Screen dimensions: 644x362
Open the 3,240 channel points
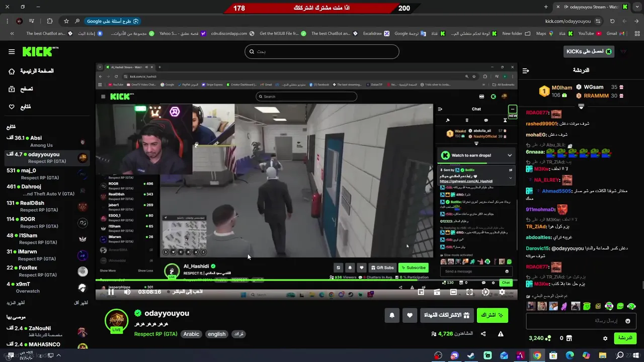tap(540, 338)
